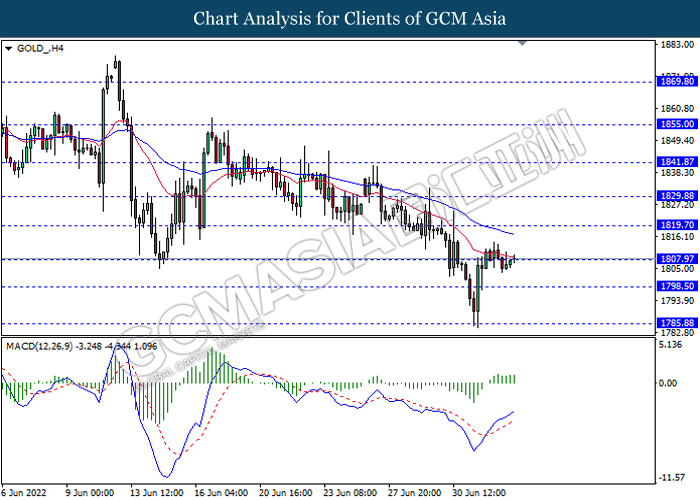
Task: Click the 1782.80 price axis value
Action: tap(677, 333)
